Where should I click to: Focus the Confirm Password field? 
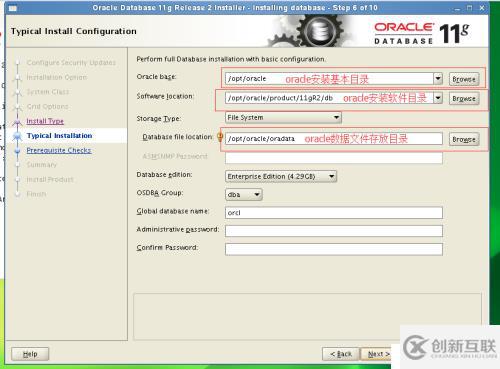click(x=334, y=249)
